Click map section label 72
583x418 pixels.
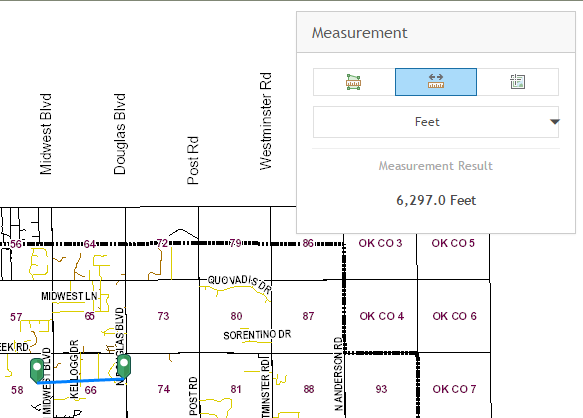tap(162, 243)
